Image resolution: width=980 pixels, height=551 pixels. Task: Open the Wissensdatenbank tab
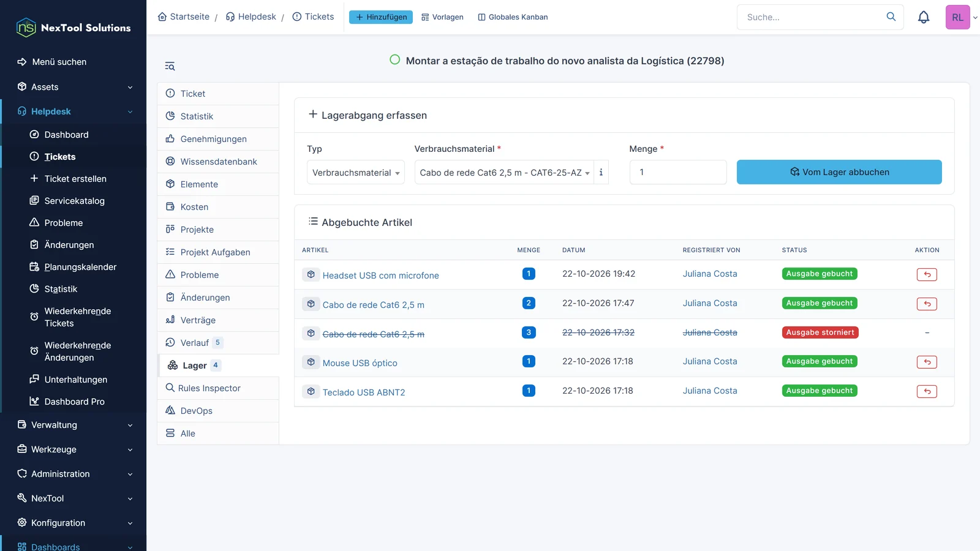(x=218, y=162)
